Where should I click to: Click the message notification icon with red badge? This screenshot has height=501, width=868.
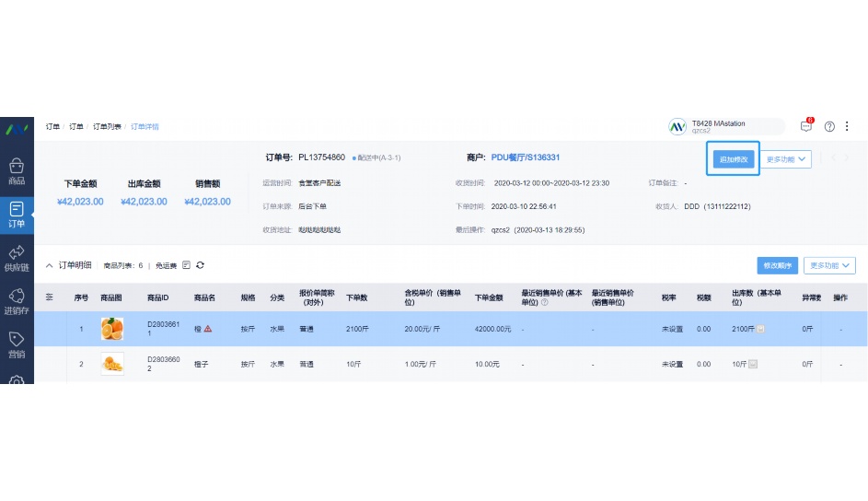pyautogui.click(x=806, y=126)
